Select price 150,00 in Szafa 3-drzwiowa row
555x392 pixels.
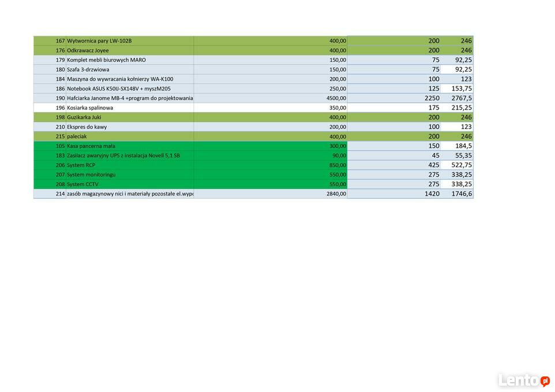(271, 69)
